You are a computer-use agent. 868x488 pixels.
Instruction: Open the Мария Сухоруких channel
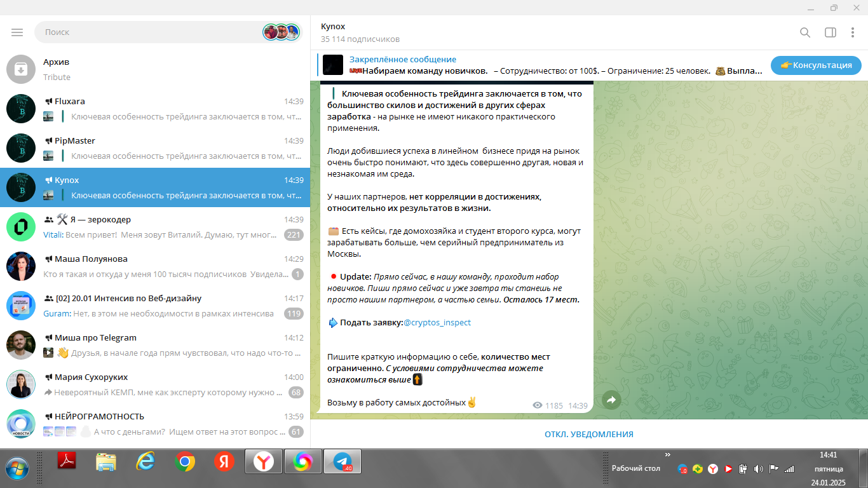[155, 384]
